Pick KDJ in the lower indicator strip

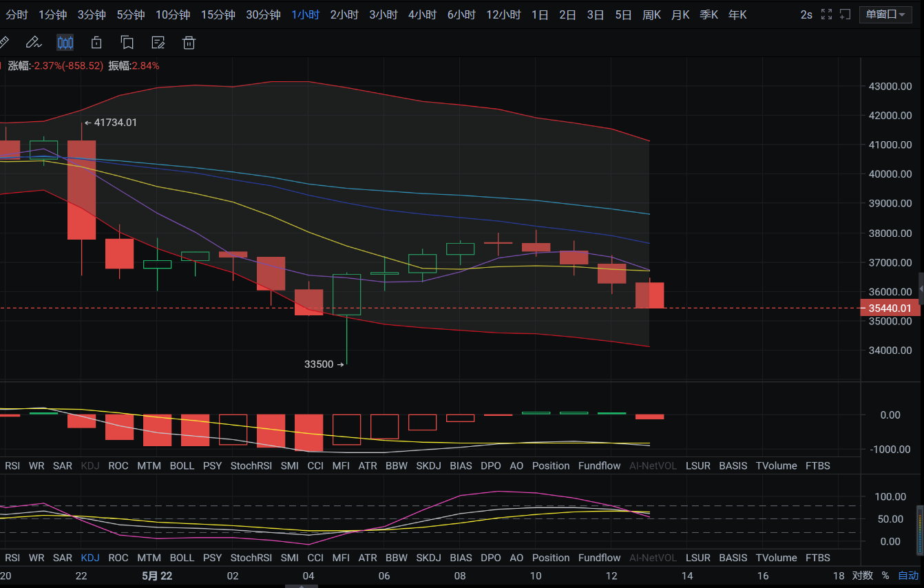tap(90, 558)
